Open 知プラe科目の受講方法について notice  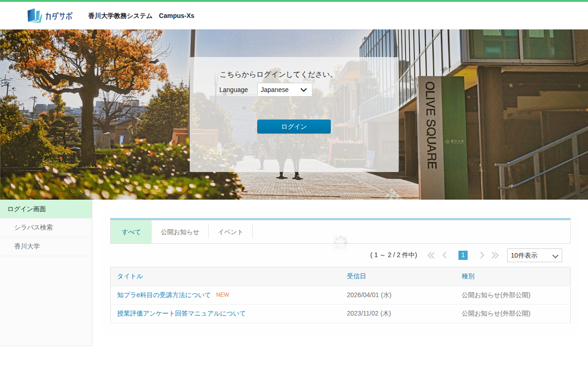click(x=164, y=295)
